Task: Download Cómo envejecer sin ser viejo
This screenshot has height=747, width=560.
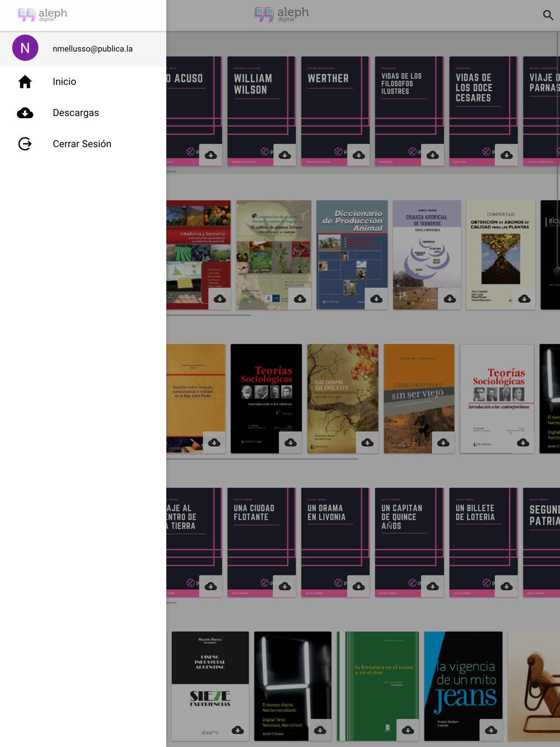Action: tap(443, 442)
